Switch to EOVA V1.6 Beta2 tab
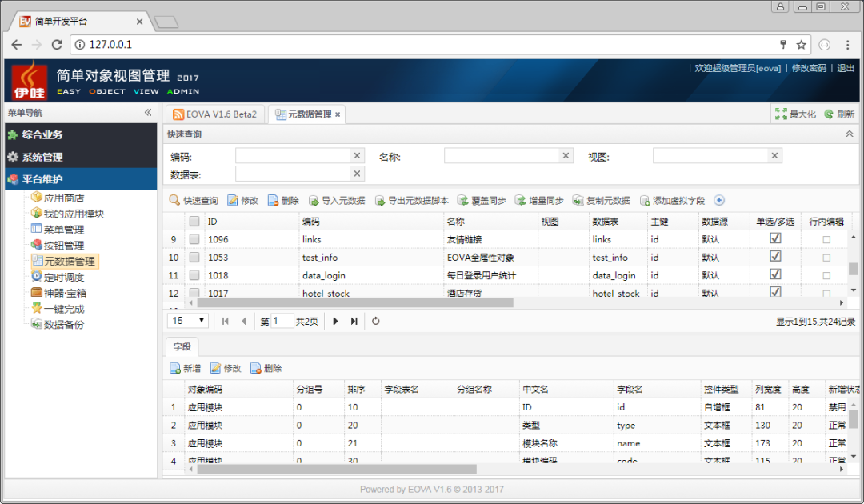 pyautogui.click(x=215, y=114)
